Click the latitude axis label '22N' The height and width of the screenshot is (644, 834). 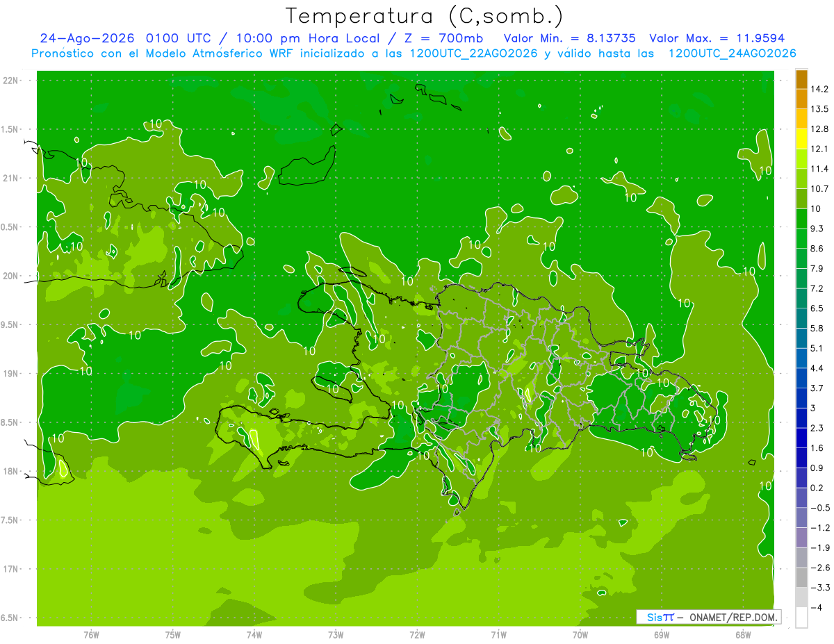pos(11,81)
